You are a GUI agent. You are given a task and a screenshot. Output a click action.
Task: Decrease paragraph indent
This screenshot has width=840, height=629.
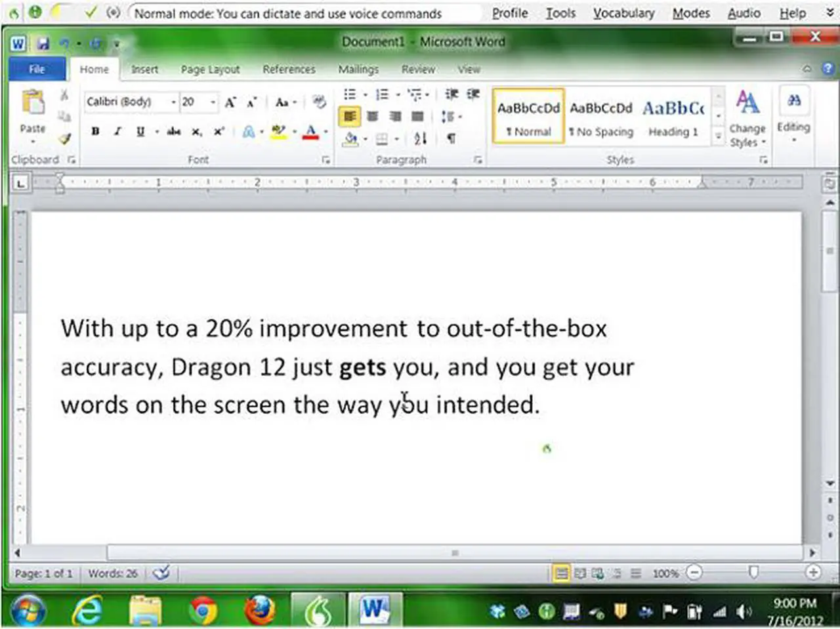451,94
